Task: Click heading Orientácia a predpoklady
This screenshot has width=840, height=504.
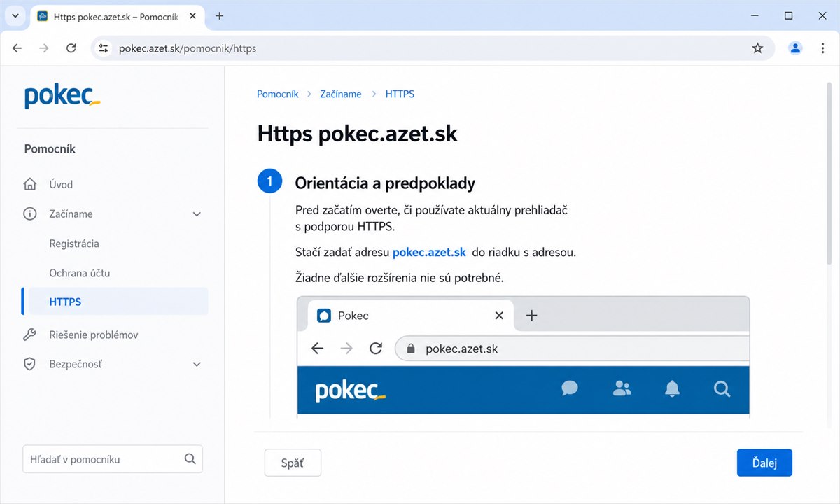Action: tap(385, 183)
